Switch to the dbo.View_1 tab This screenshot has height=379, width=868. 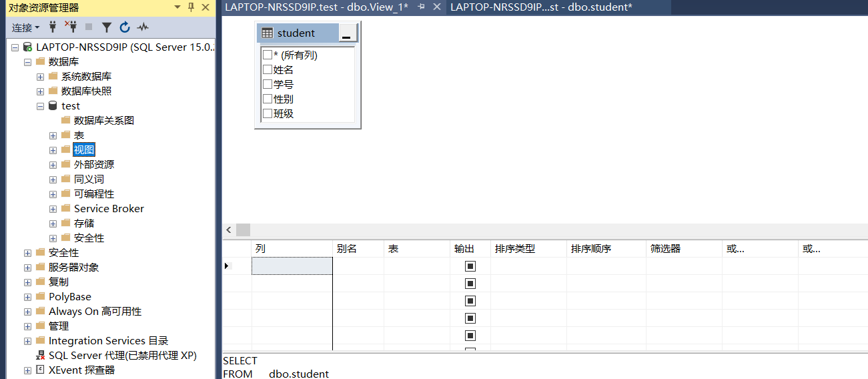coord(317,7)
